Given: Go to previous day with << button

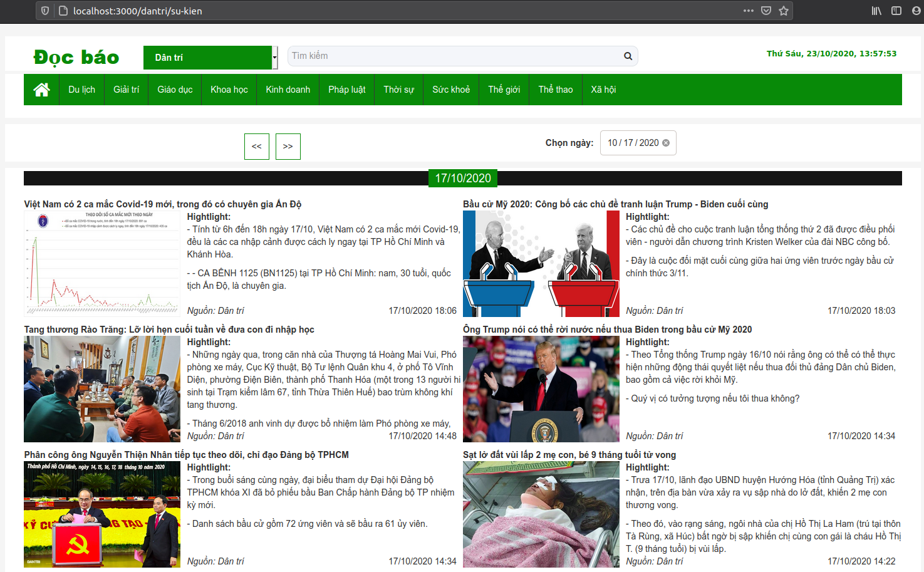Looking at the screenshot, I should (x=257, y=147).
